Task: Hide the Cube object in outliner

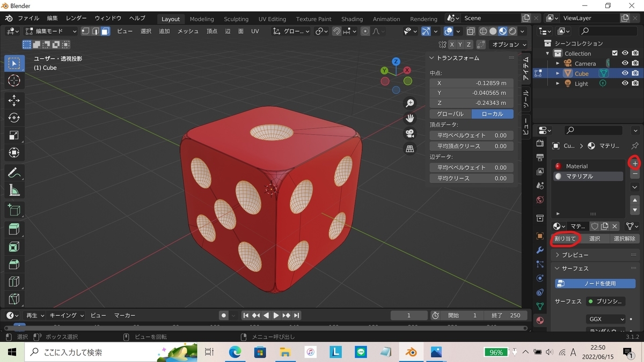Action: (x=625, y=73)
